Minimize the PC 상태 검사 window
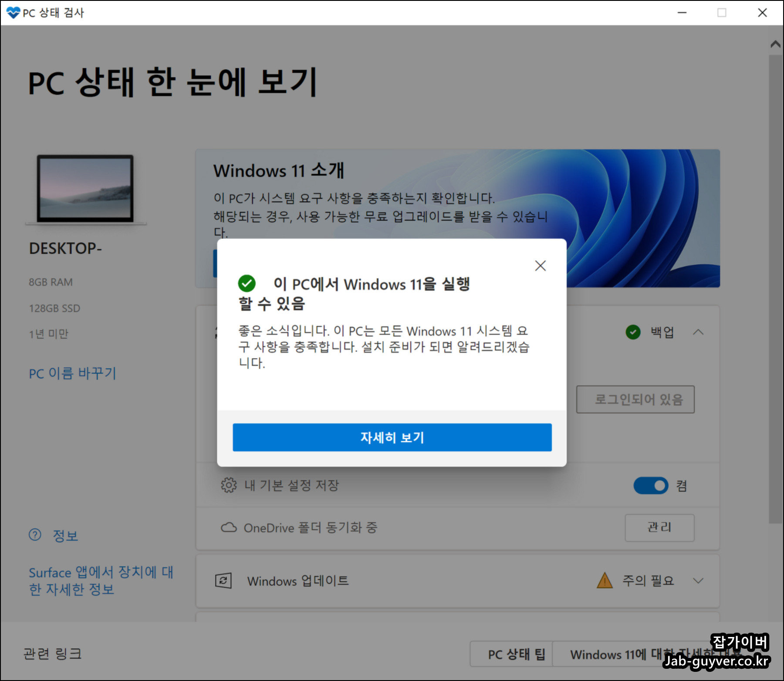 682,13
